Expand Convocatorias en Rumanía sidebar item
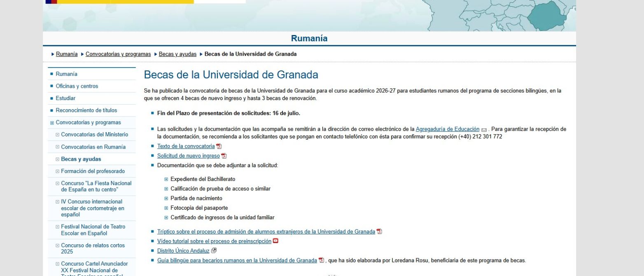This screenshot has width=644, height=276. 58,147
